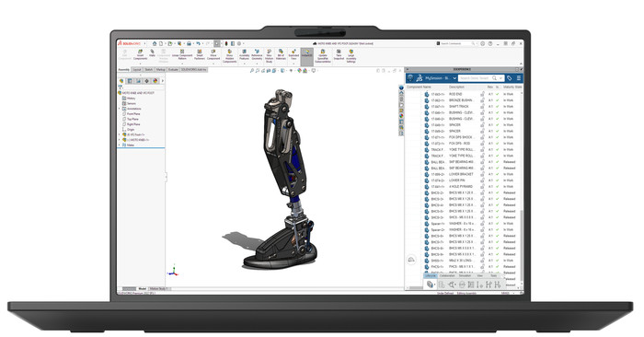Expand the Mates tree node
Screen dimensions: 644x337
click(x=120, y=145)
